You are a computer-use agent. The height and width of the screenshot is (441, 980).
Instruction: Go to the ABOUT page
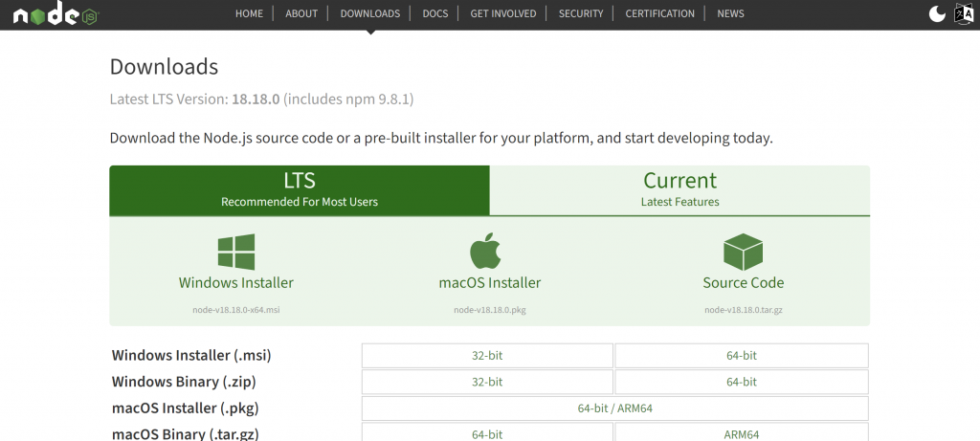(301, 13)
